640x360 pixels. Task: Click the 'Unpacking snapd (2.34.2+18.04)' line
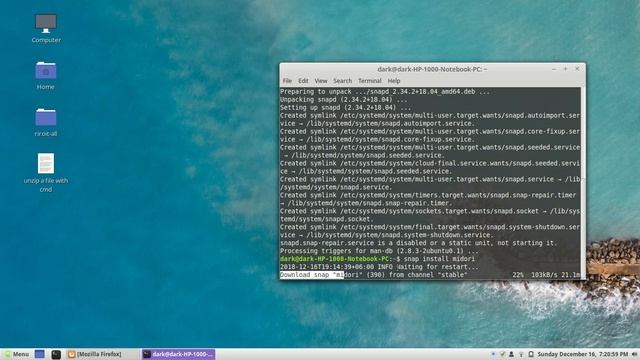(343, 100)
